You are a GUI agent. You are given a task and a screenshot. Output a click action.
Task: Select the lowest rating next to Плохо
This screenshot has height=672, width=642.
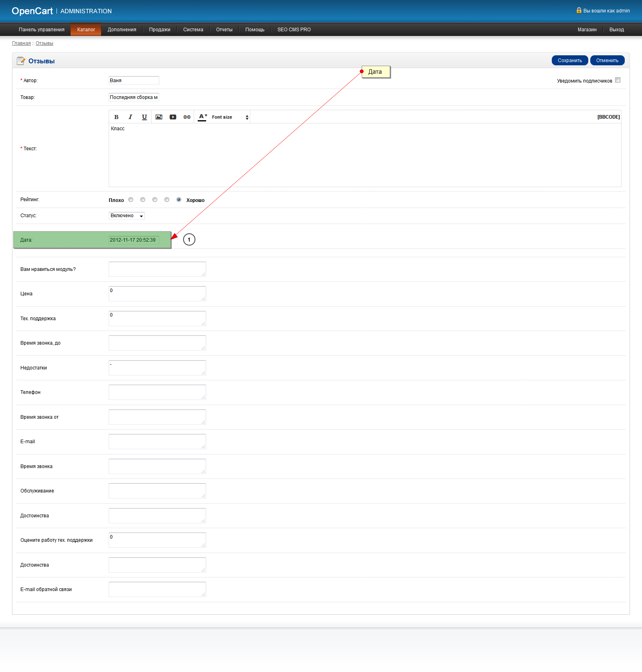pyautogui.click(x=131, y=200)
